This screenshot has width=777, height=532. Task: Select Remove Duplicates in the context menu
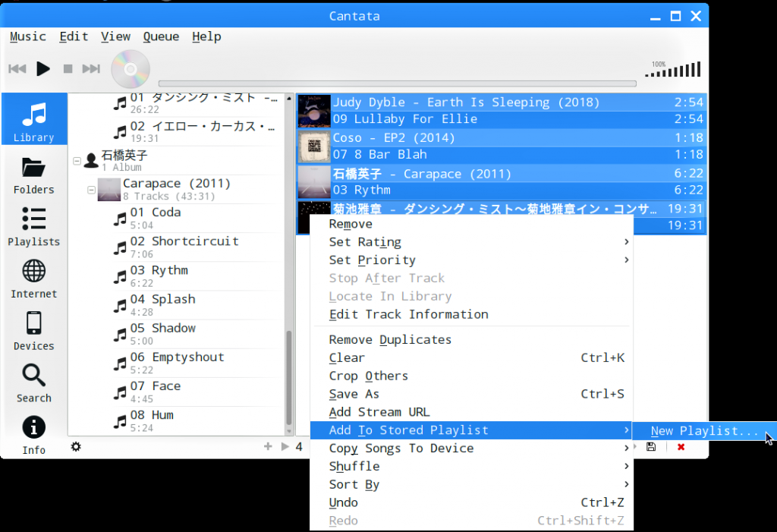coord(471,340)
